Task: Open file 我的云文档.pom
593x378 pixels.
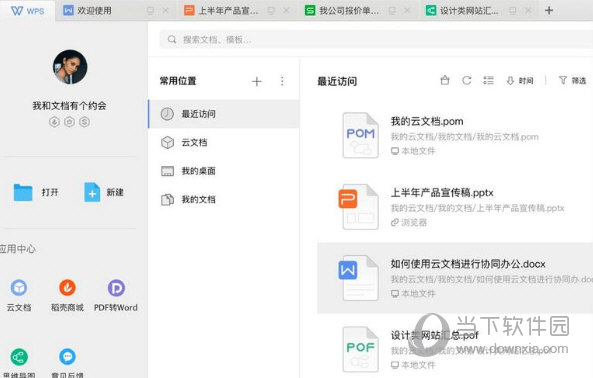Action: point(427,121)
